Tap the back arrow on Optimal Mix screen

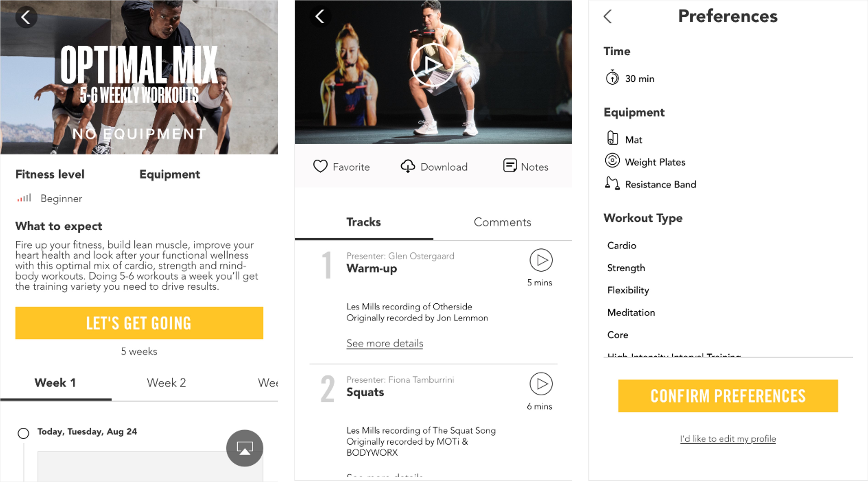coord(26,17)
